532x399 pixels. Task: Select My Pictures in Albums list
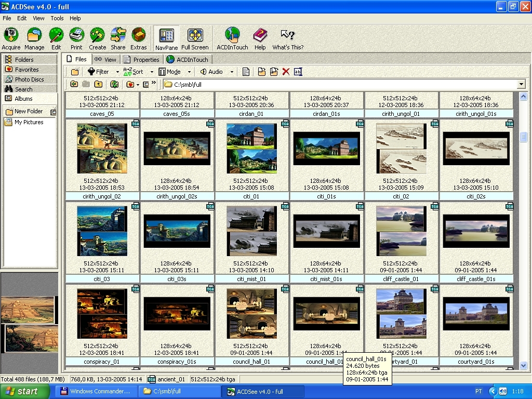tap(29, 122)
